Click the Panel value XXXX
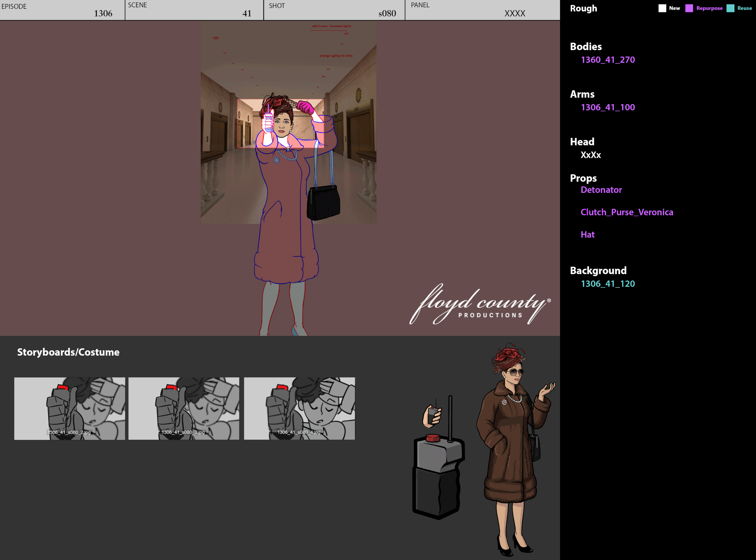Image resolution: width=756 pixels, height=560 pixels. click(515, 14)
